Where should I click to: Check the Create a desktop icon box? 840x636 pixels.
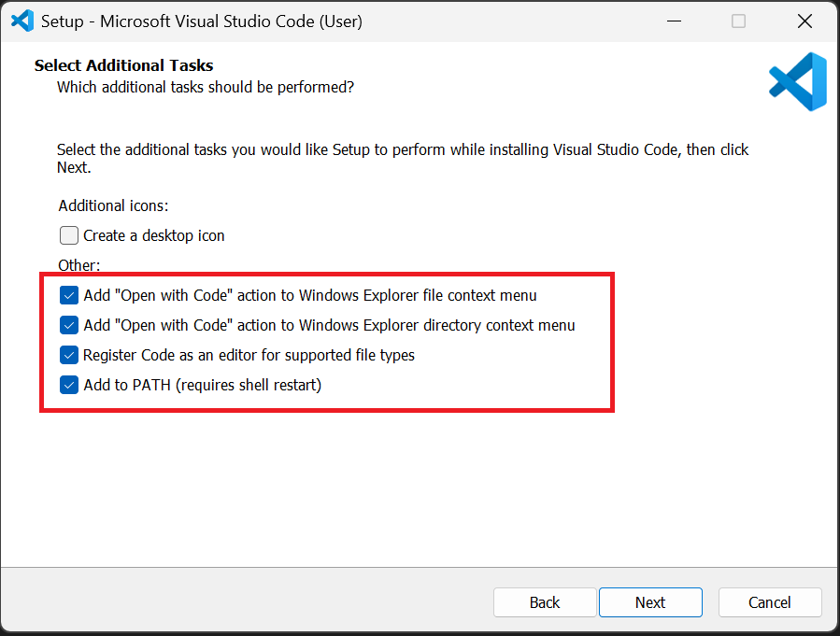(x=68, y=235)
